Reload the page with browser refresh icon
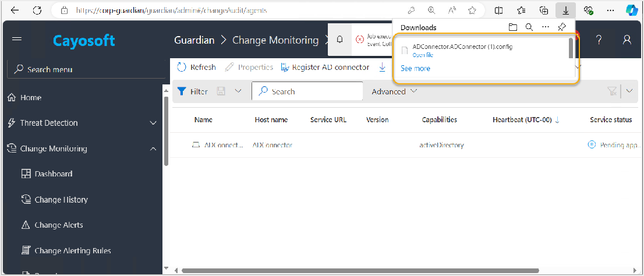This screenshot has width=644, height=276. (x=37, y=10)
